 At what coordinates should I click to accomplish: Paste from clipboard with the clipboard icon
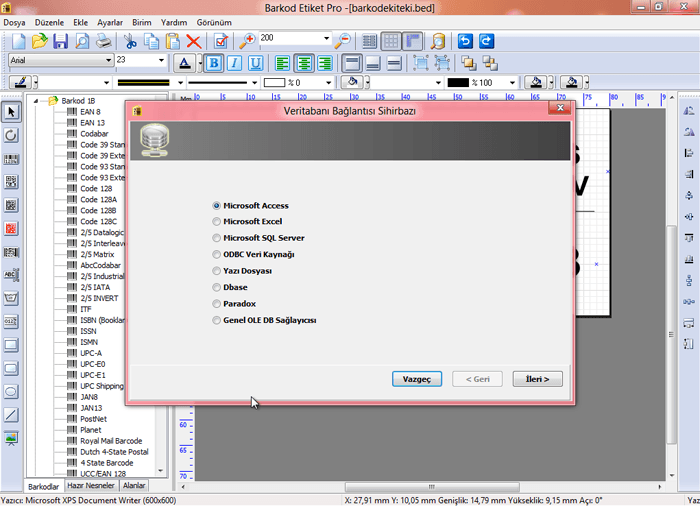point(172,41)
